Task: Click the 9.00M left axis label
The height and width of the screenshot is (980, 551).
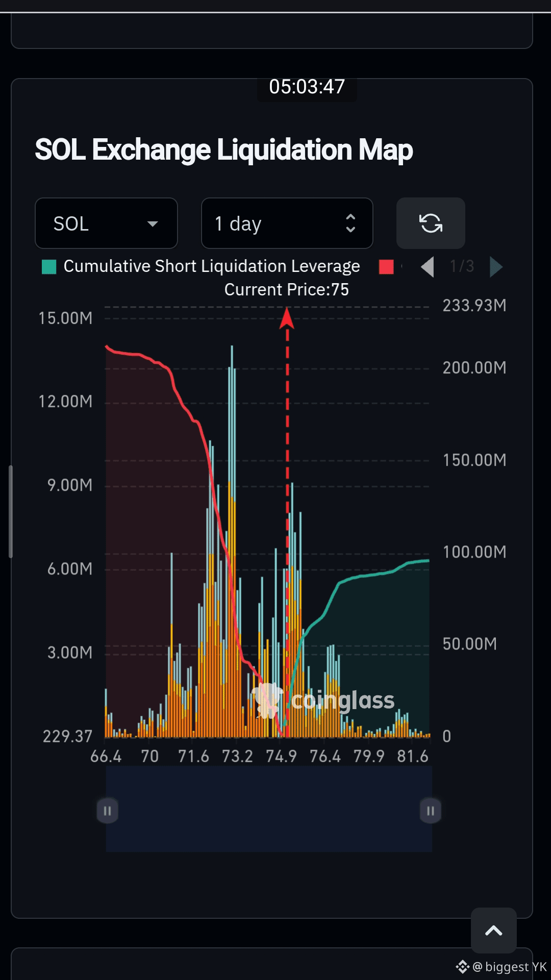Action: (70, 485)
